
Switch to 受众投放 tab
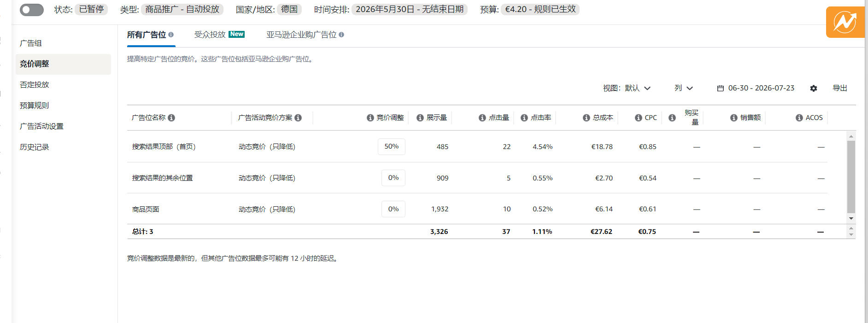[x=210, y=35]
